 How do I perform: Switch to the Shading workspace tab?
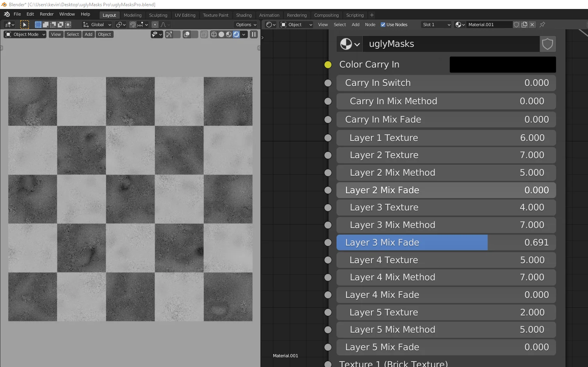pyautogui.click(x=244, y=15)
